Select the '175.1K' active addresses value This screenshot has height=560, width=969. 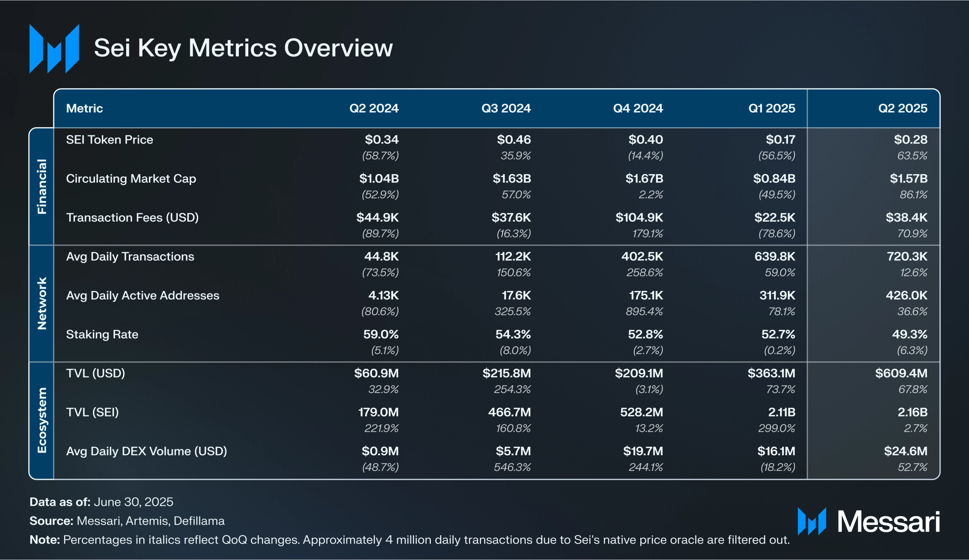(646, 295)
